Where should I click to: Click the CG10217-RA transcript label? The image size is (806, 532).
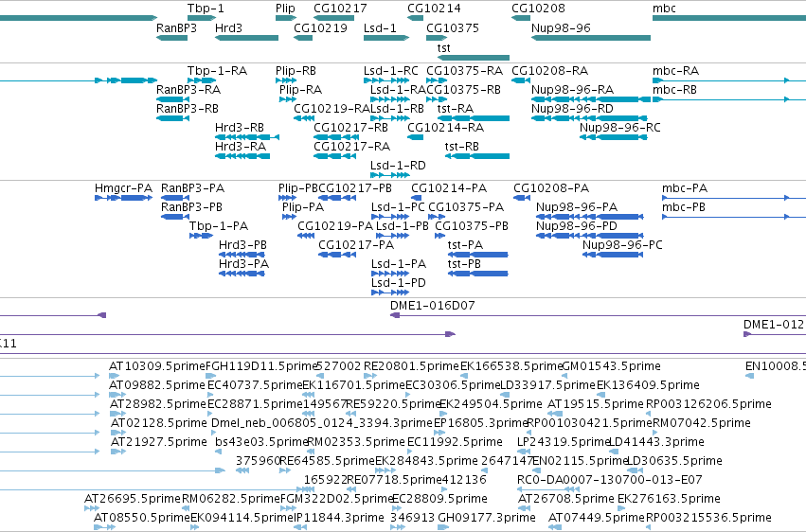tap(351, 147)
